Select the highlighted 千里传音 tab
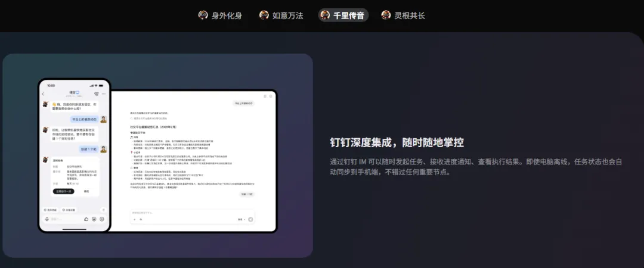 click(x=343, y=15)
